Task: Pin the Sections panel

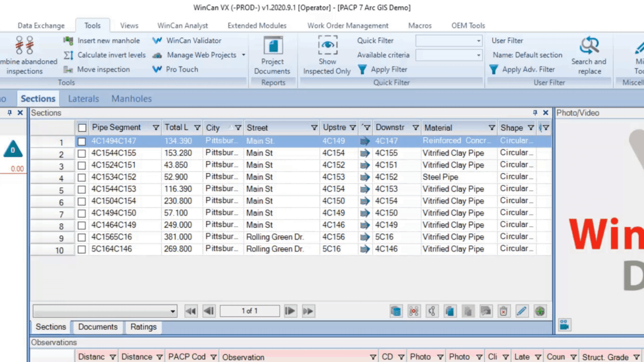Action: [535, 113]
